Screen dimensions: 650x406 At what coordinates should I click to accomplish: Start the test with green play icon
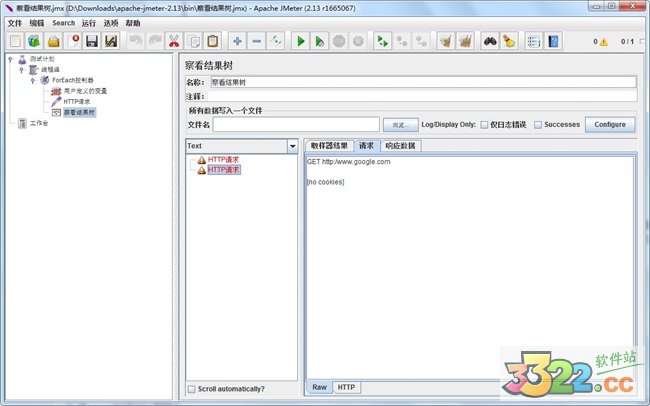click(x=301, y=41)
